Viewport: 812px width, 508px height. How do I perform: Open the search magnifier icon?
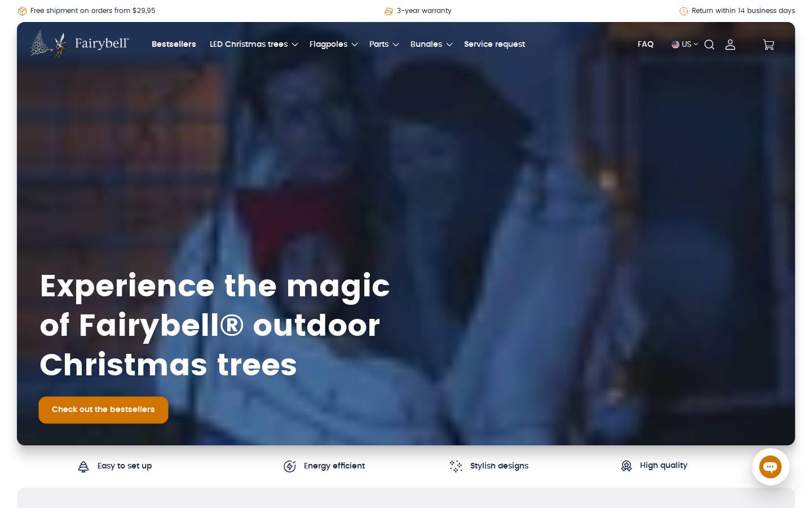(x=709, y=45)
